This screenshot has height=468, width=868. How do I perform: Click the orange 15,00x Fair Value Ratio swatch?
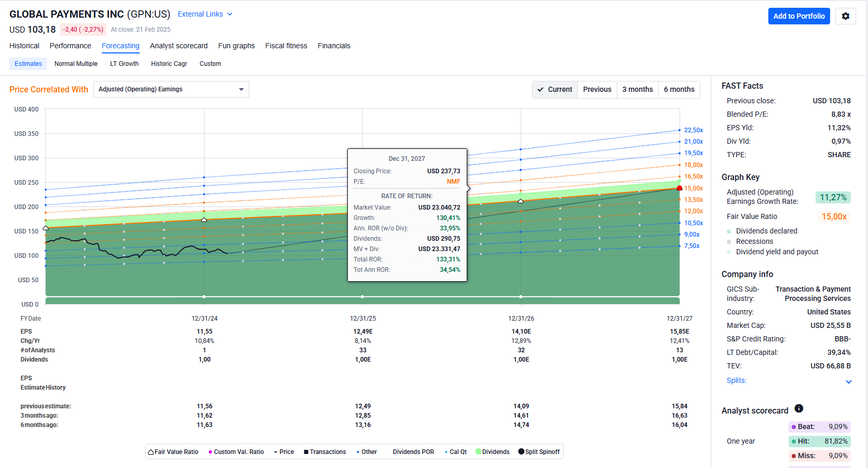click(x=834, y=216)
